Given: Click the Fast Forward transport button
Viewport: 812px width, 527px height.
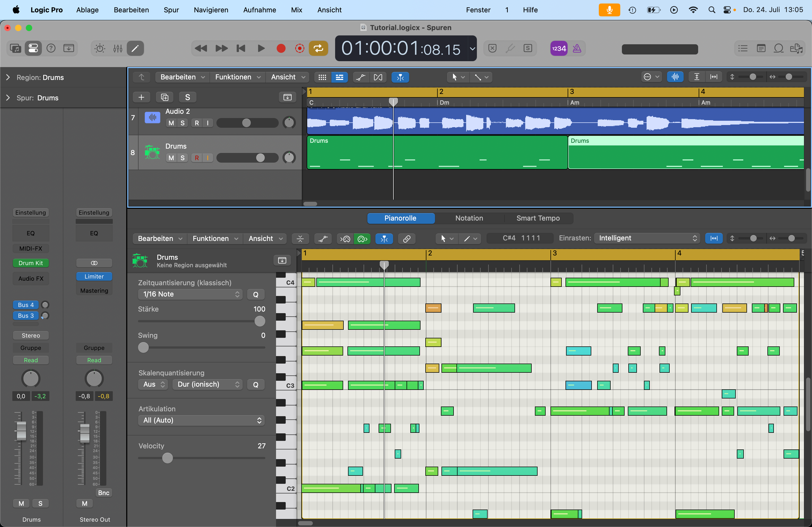Looking at the screenshot, I should [x=222, y=48].
